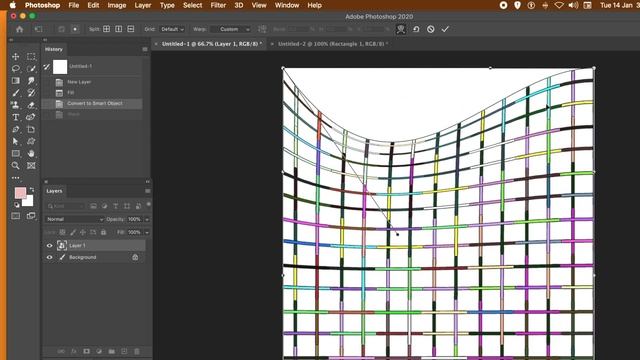The image size is (640, 360).
Task: Open the layer Kind filter dropdown
Action: (66, 206)
